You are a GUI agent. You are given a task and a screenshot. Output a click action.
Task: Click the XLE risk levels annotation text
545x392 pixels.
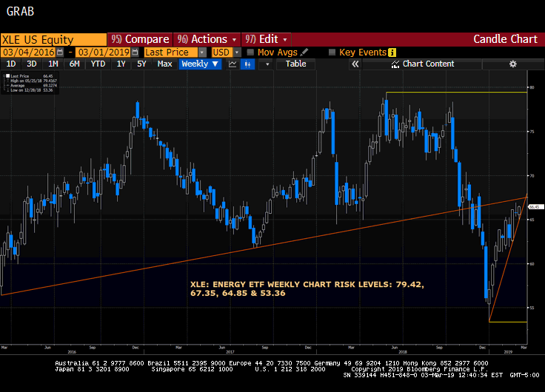[307, 288]
